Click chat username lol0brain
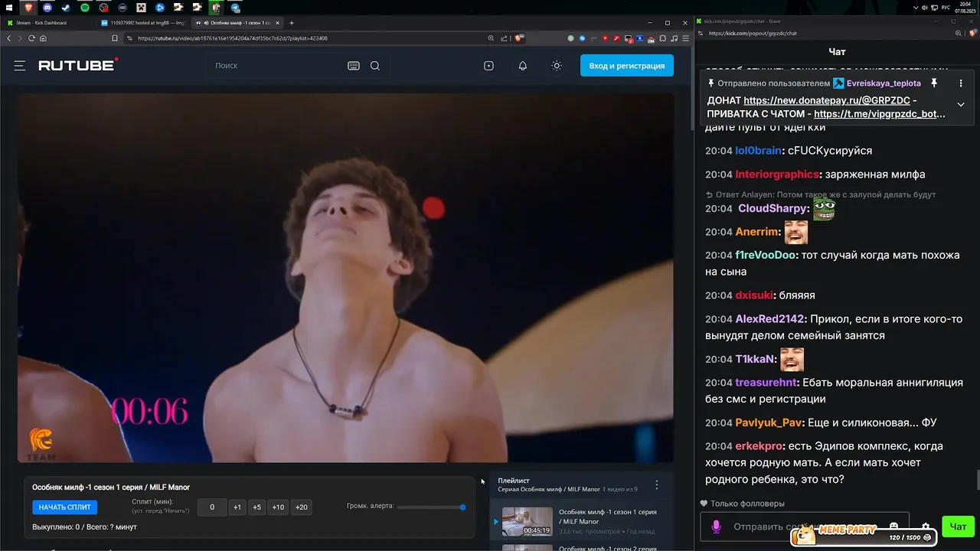The image size is (980, 551). pyautogui.click(x=758, y=151)
